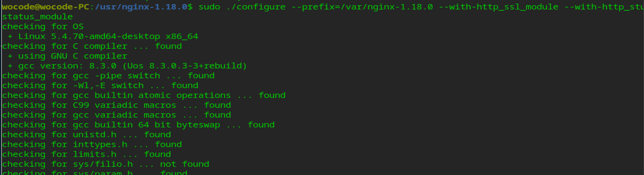The width and height of the screenshot is (644, 175).
Task: Click the 'sys/filio.h ... not found' line
Action: (105, 164)
